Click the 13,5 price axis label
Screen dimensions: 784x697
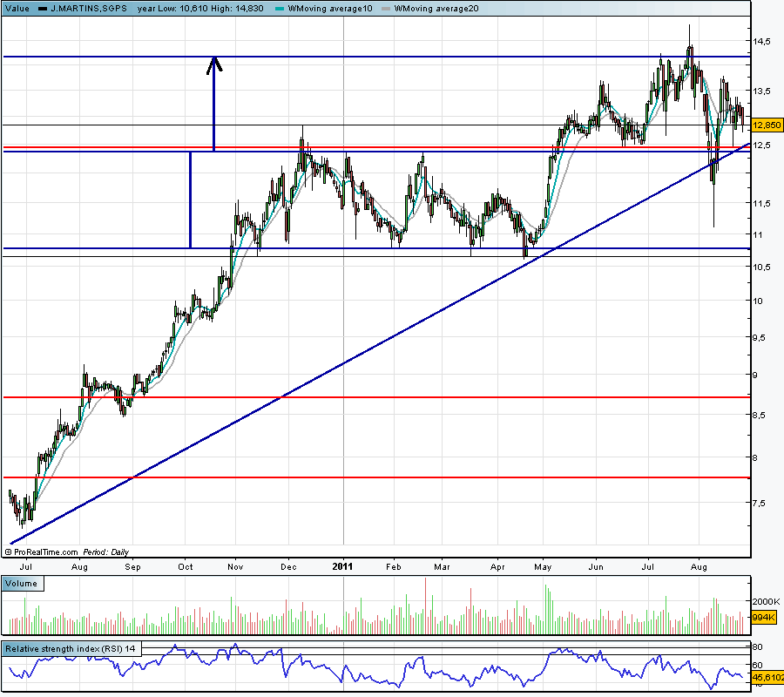[762, 91]
